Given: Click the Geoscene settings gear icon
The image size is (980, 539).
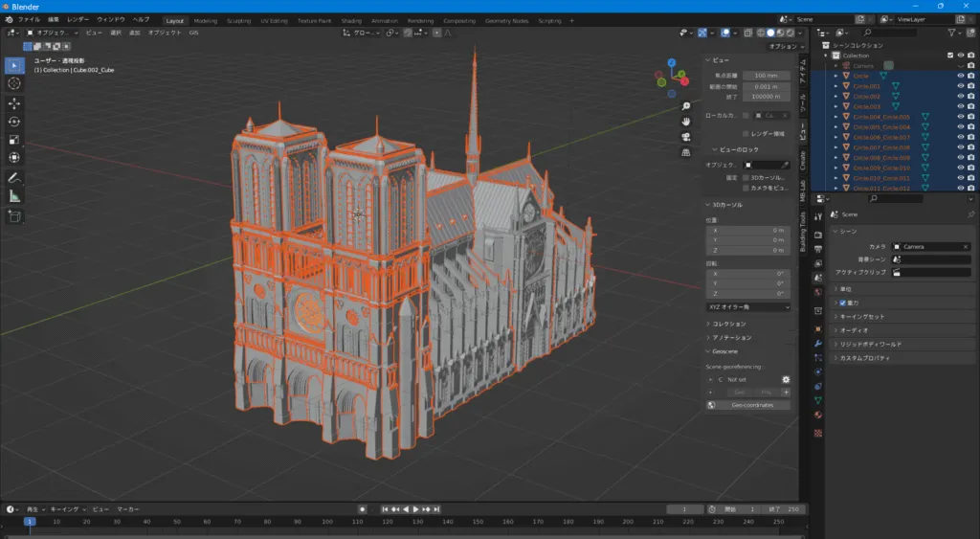Looking at the screenshot, I should click(x=786, y=379).
